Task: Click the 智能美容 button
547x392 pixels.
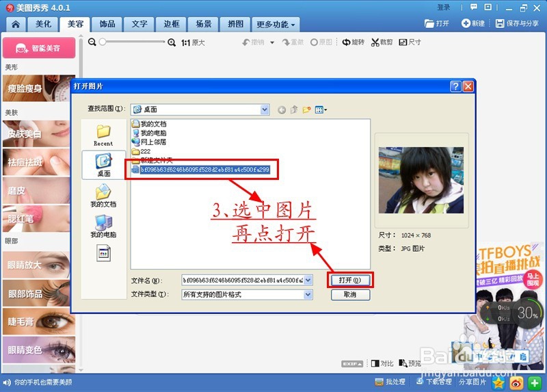Action: pos(39,48)
